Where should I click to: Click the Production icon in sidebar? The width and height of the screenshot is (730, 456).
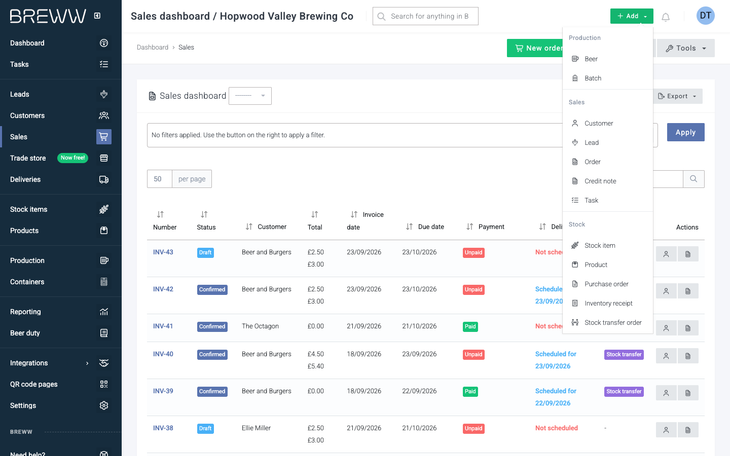pyautogui.click(x=104, y=260)
